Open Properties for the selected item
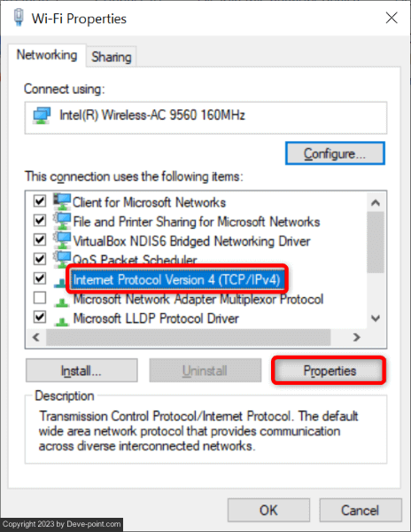This screenshot has height=532, width=411. (x=329, y=371)
